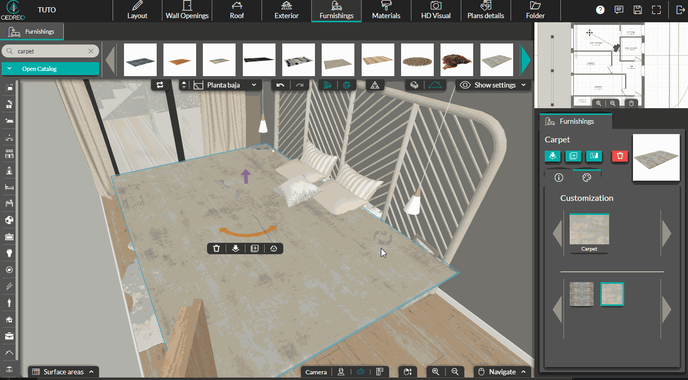Click the zoom in magnifier icon

point(435,372)
